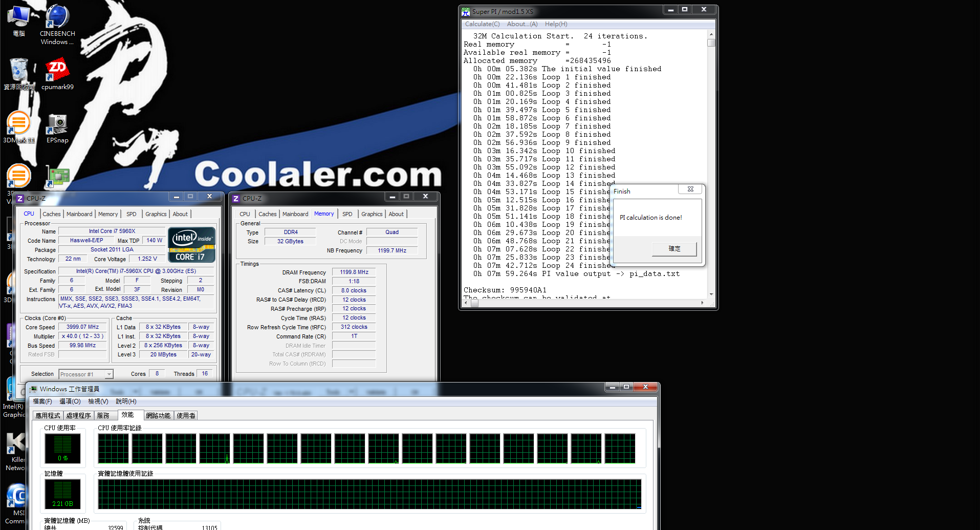980x530 pixels.
Task: Click the Multiplier value x 40.0
Action: 83,336
